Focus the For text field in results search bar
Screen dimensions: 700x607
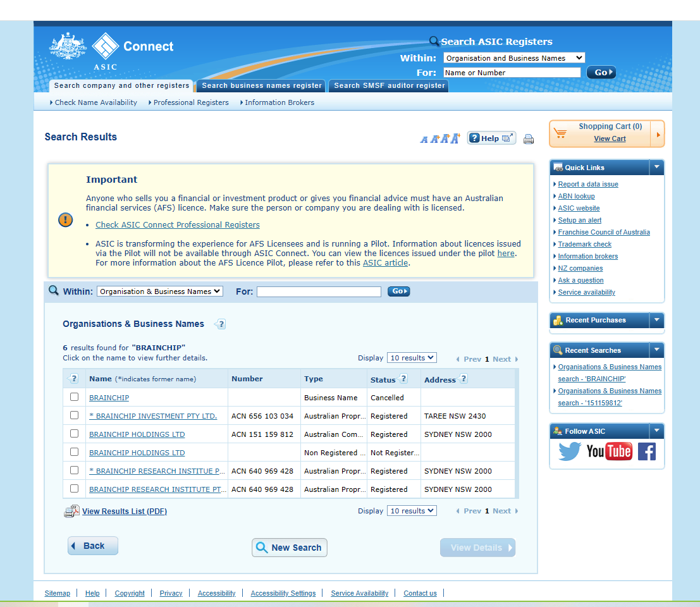pos(319,291)
